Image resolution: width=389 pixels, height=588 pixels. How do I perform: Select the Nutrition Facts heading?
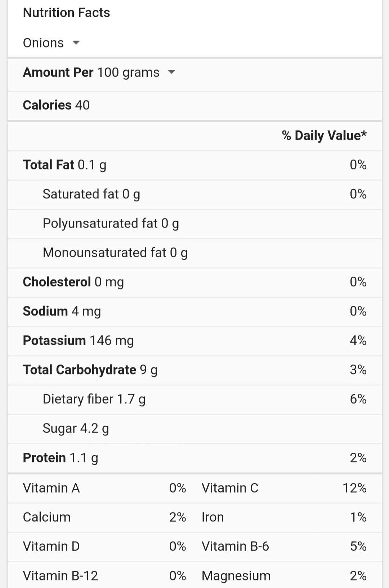[x=66, y=13]
